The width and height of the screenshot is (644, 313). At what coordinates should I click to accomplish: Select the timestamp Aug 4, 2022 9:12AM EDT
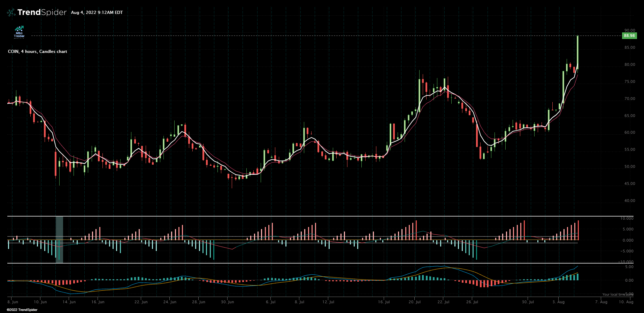click(x=97, y=13)
